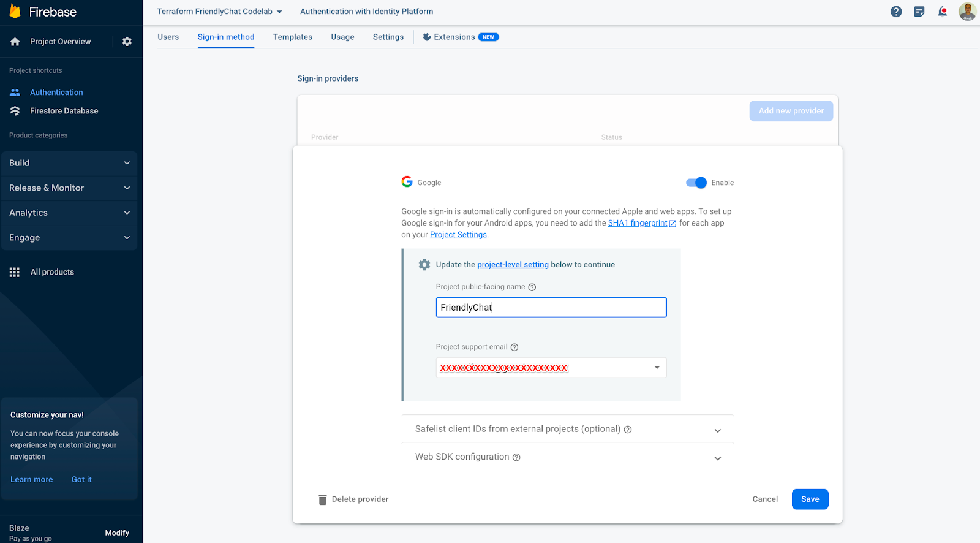This screenshot has width=980, height=543.
Task: Click help icon beside Project support email
Action: tap(514, 347)
